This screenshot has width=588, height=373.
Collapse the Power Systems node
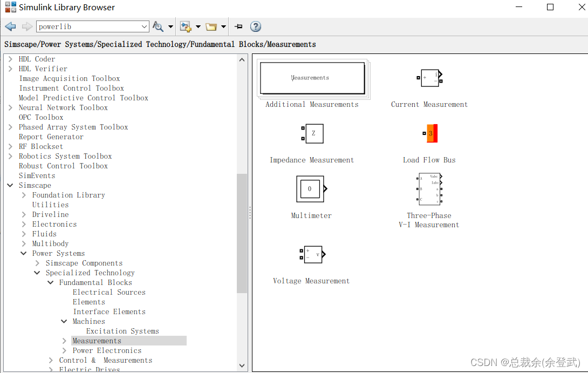24,253
